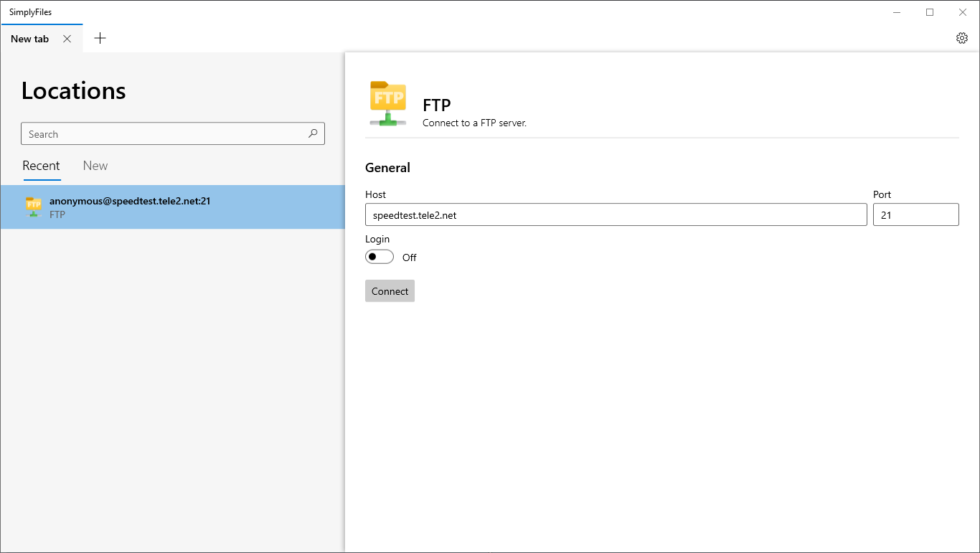Screen dimensions: 980x553
Task: Select the "New tab" tab
Action: click(30, 39)
